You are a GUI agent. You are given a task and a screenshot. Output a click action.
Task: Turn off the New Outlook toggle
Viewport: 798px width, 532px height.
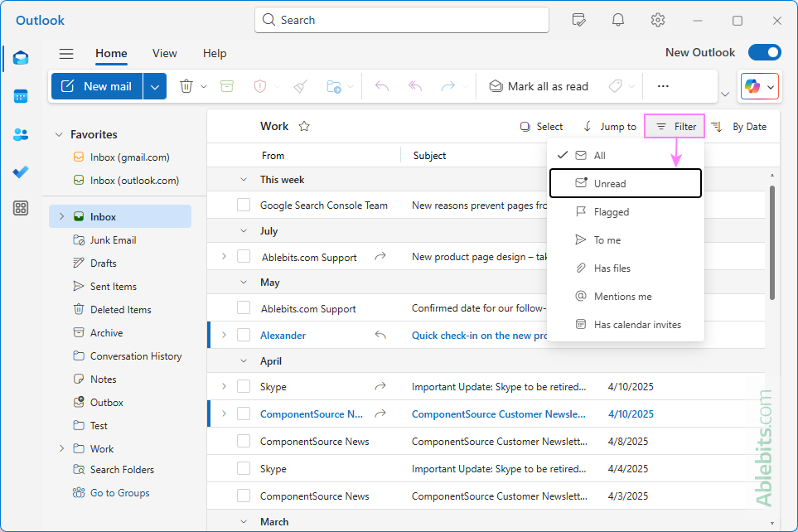[x=764, y=52]
